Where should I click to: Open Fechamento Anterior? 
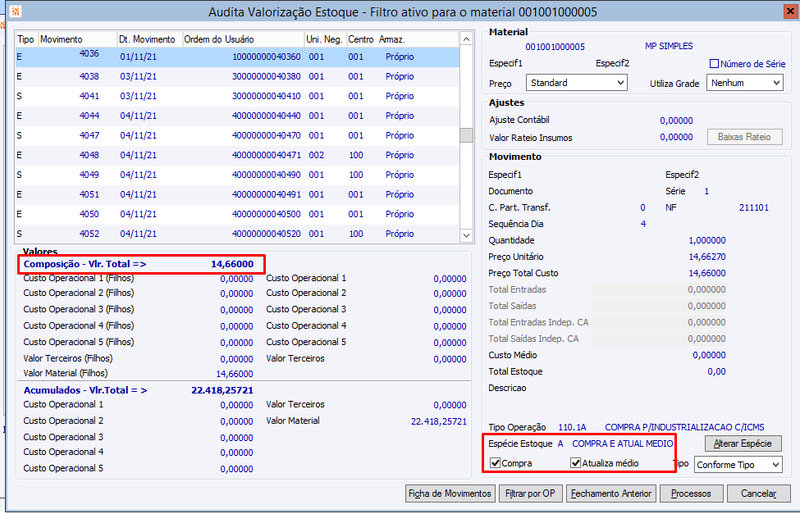pos(611,494)
